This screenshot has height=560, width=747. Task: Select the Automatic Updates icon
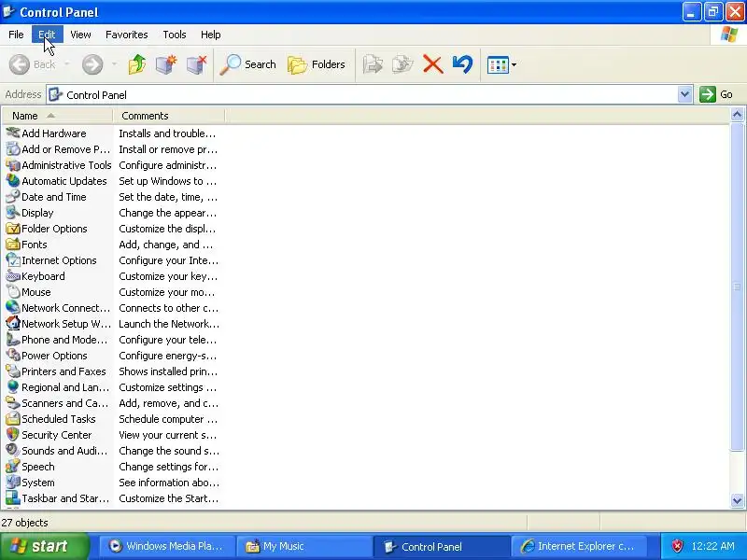point(13,180)
